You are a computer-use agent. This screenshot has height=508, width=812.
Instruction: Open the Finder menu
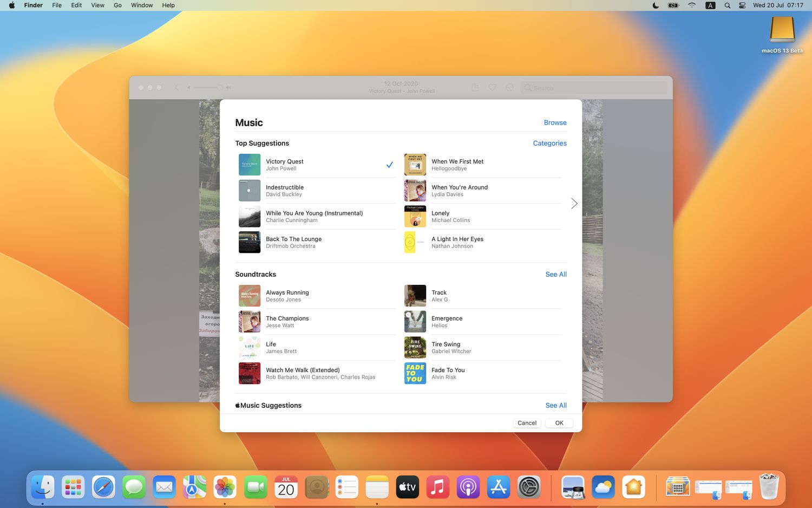(x=34, y=5)
